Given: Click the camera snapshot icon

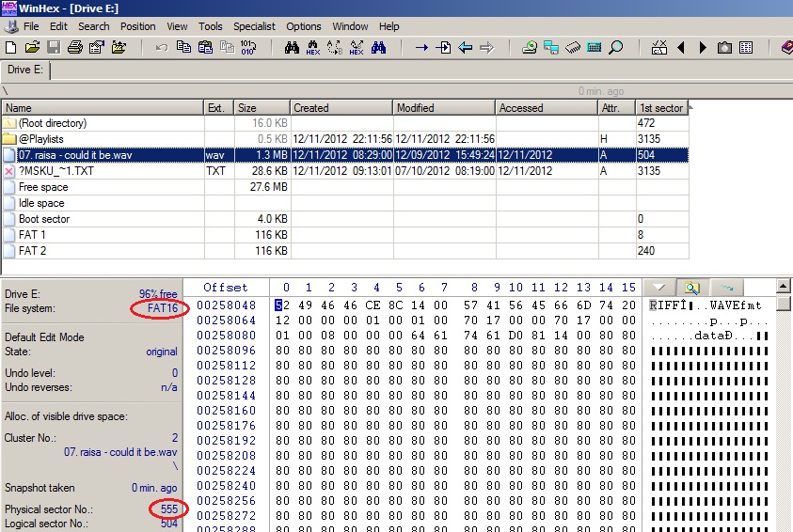Looking at the screenshot, I should 725,47.
